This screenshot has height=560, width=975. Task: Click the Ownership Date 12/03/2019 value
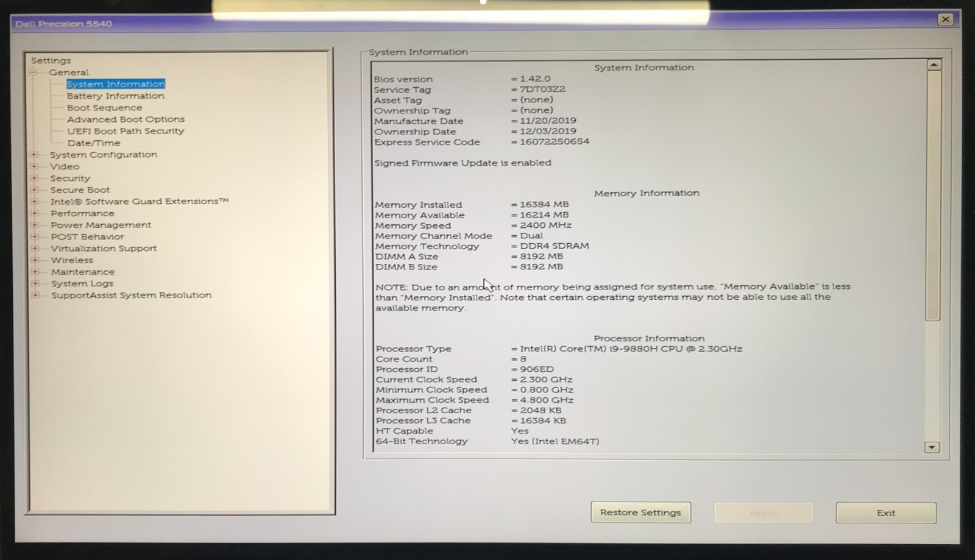(x=547, y=131)
